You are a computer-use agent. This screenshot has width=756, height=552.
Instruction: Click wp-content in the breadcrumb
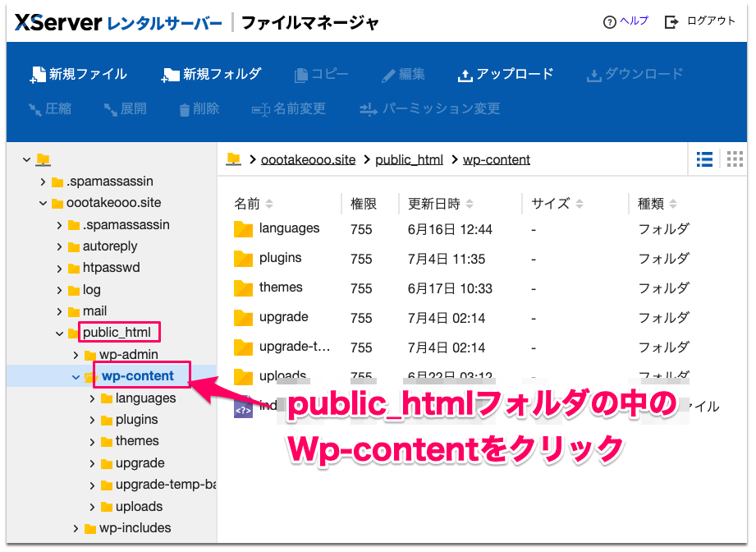(496, 159)
